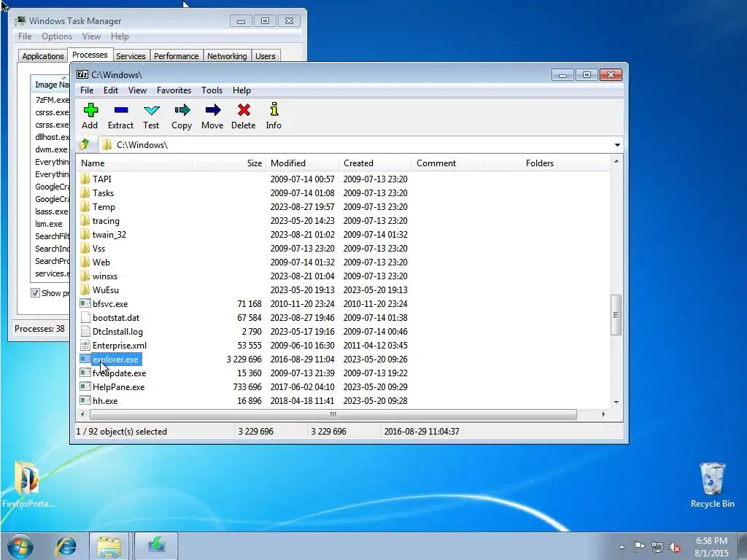Select the Enterprise.xml file icon
The height and width of the screenshot is (560, 747).
pyautogui.click(x=85, y=345)
